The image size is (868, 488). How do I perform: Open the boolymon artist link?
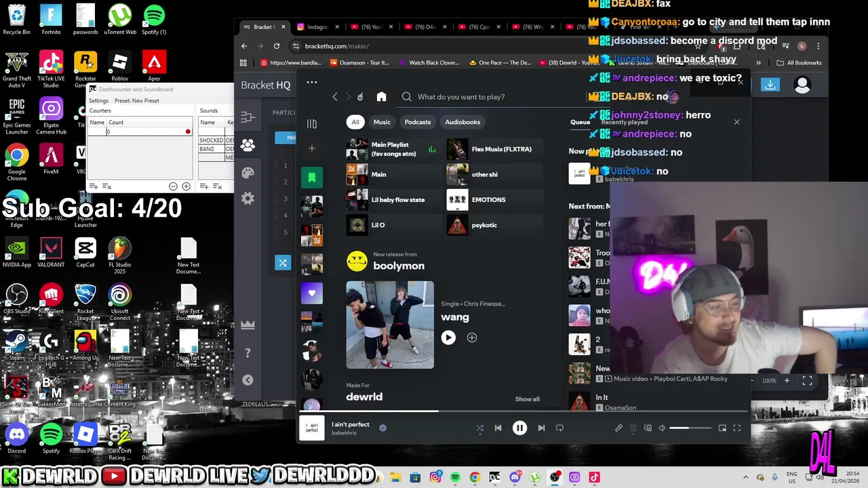pos(399,266)
